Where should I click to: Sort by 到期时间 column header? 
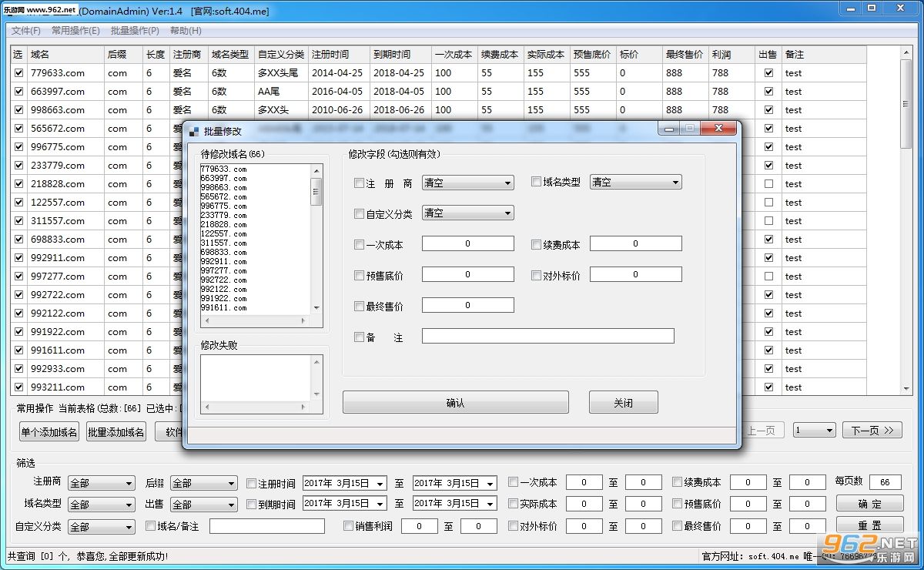coord(401,55)
